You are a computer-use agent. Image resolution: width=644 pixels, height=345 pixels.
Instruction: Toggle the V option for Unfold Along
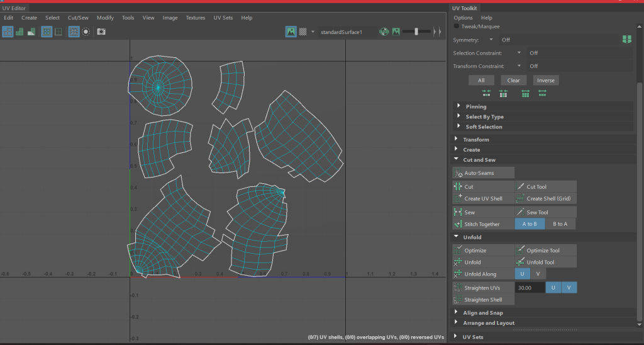[538, 274]
